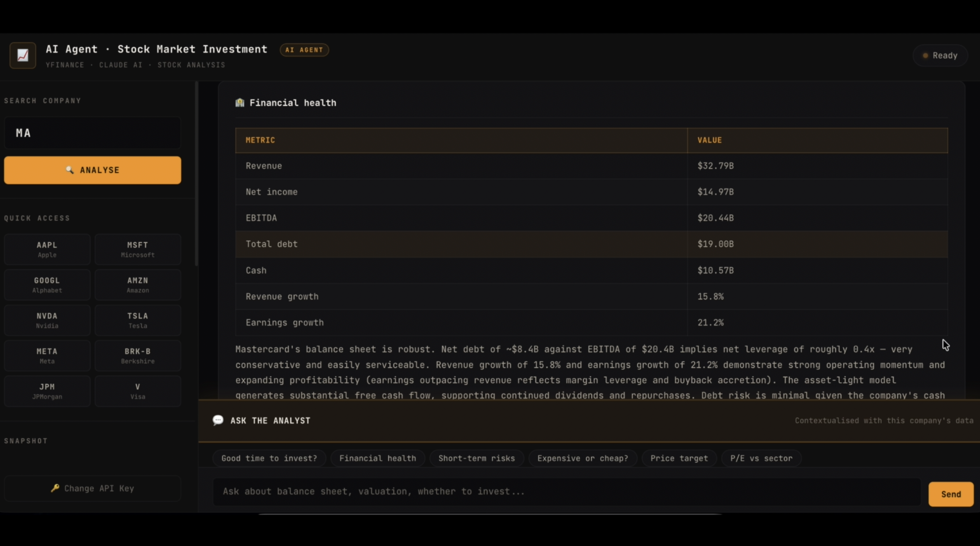Image resolution: width=980 pixels, height=546 pixels.
Task: Click the app title 'AI Agent · Stock Market Investment'
Action: (156, 49)
